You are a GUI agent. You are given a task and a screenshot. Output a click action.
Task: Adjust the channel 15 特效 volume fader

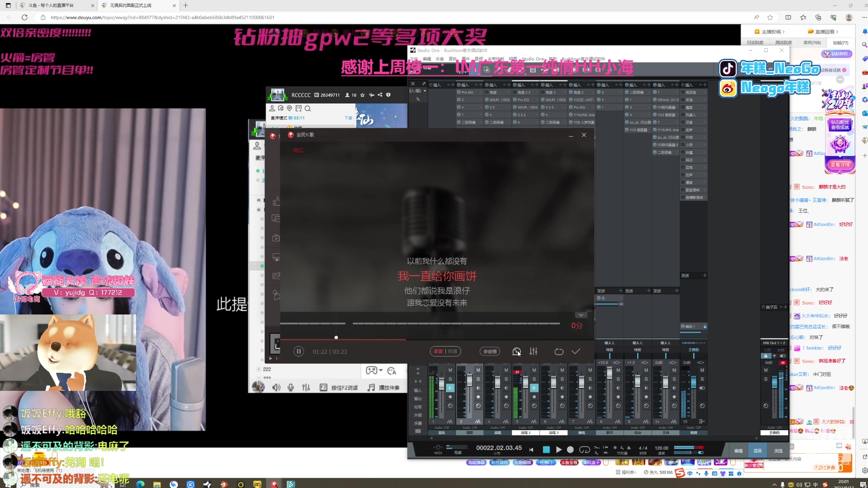(693, 382)
